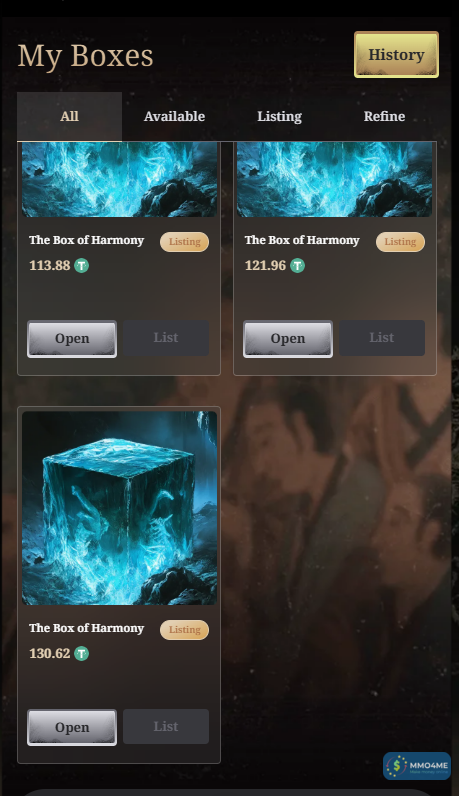Click List on the 113.88 box

tap(166, 338)
